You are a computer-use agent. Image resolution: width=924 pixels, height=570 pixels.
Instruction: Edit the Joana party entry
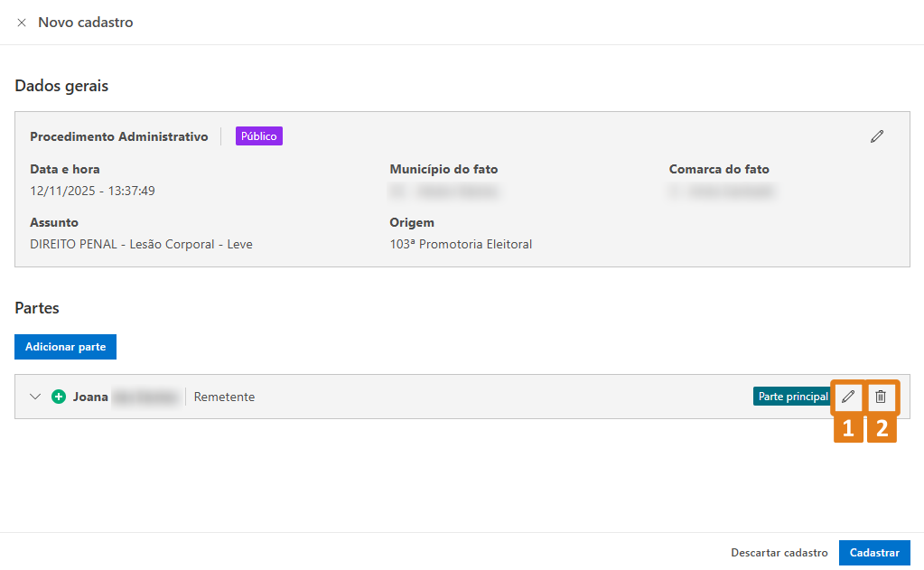pos(847,397)
